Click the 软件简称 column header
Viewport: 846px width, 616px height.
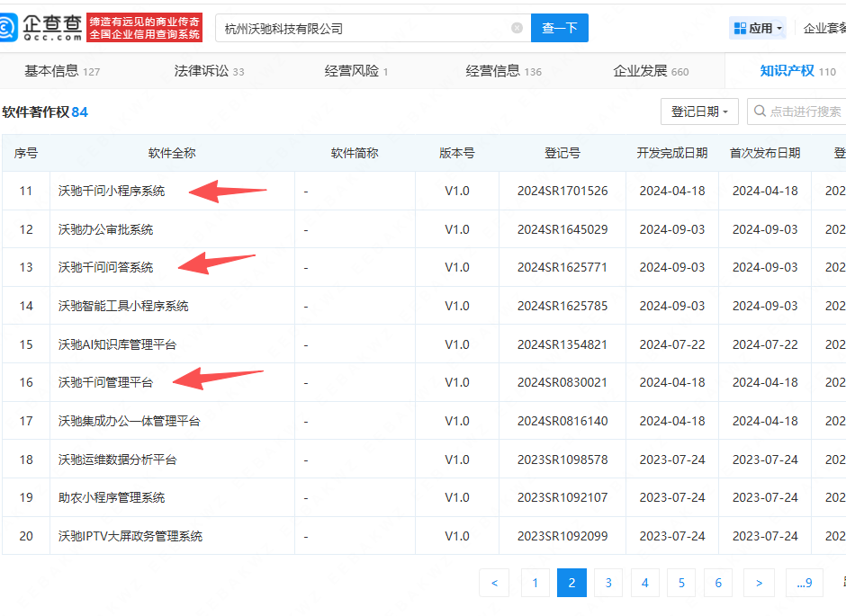(x=355, y=153)
